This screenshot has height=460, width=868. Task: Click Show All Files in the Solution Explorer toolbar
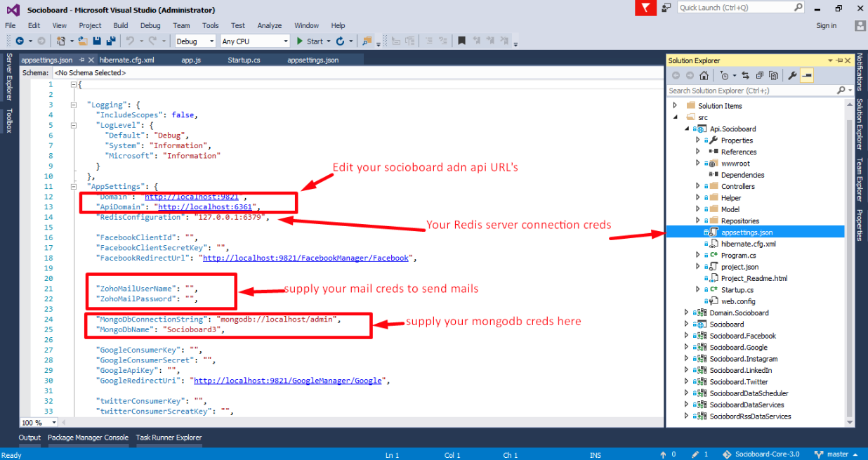pyautogui.click(x=773, y=75)
